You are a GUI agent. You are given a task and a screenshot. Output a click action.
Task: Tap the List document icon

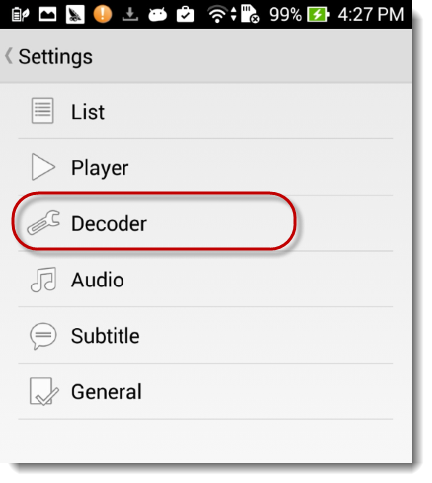pos(42,110)
